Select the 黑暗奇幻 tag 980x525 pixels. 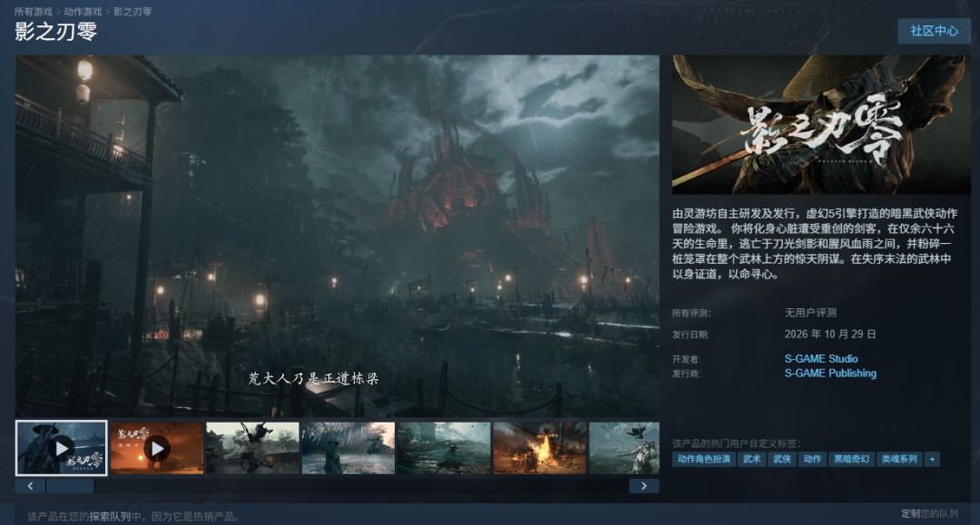coord(851,460)
